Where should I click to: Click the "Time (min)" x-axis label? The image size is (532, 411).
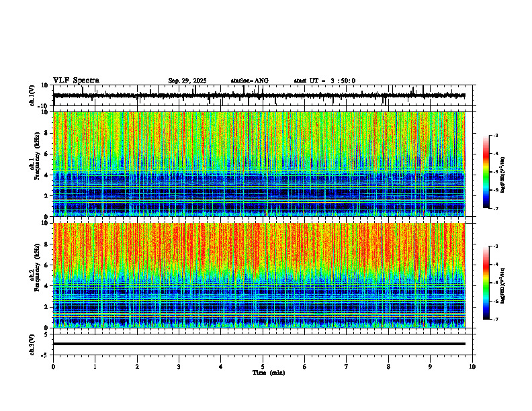click(x=269, y=373)
